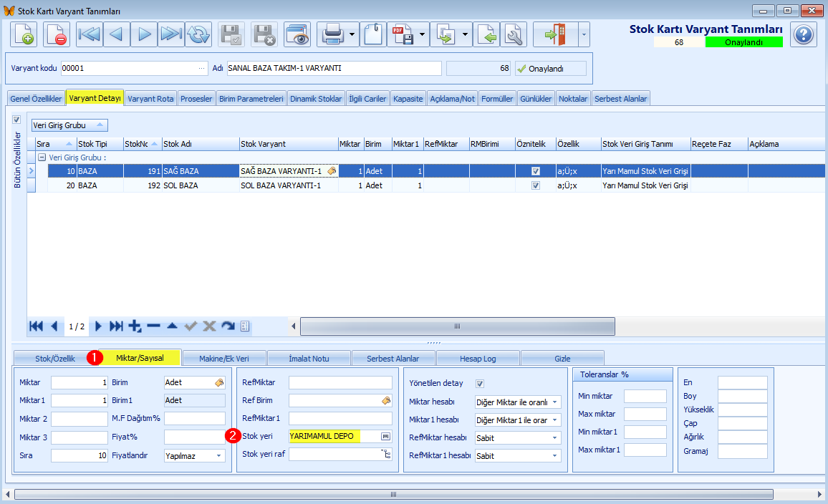Click the printer icon in toolbar

pos(333,35)
